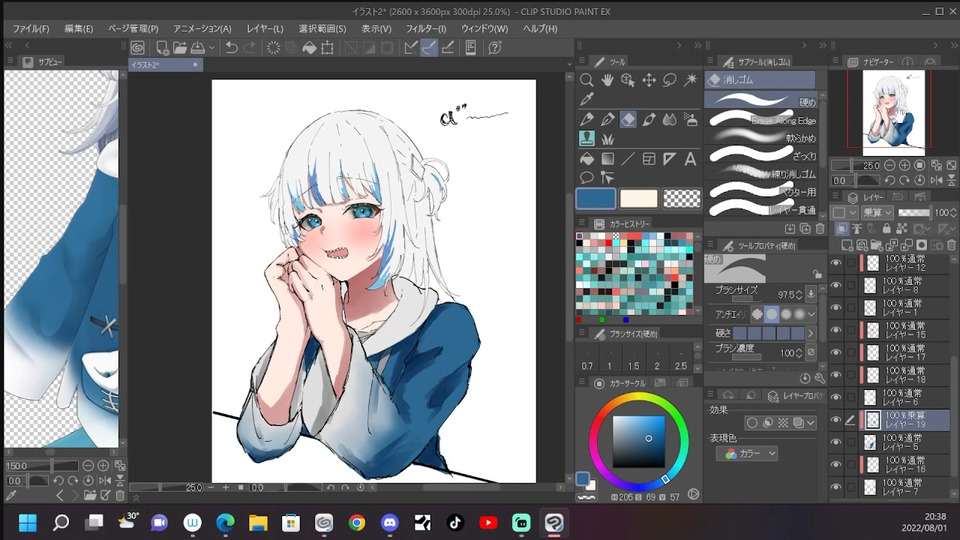Select the Eyedropper tool
This screenshot has height=540, width=960.
coord(587,99)
